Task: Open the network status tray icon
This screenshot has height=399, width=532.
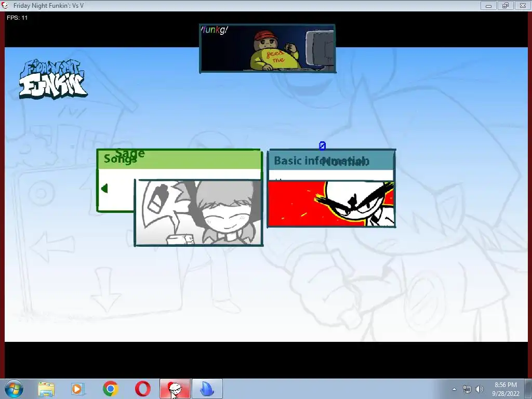Action: (467, 389)
